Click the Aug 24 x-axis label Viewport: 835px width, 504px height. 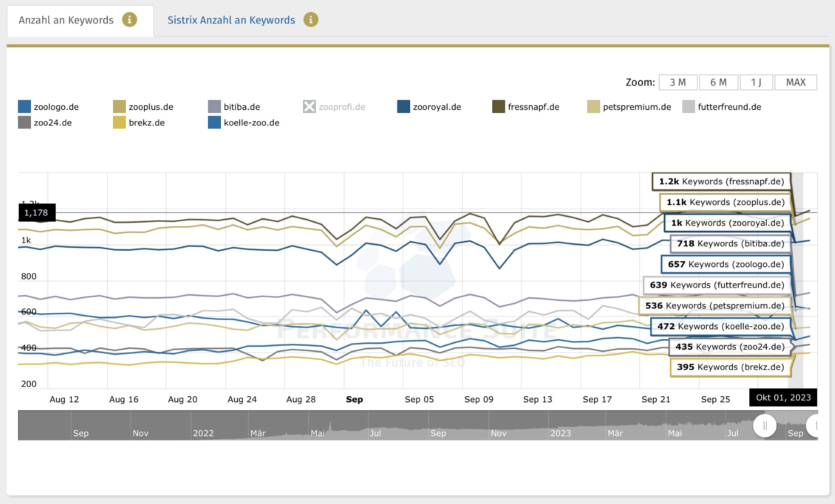(242, 399)
